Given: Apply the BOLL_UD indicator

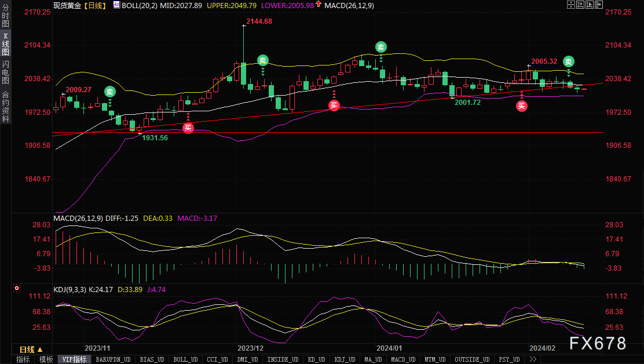Looking at the screenshot, I should (185, 359).
